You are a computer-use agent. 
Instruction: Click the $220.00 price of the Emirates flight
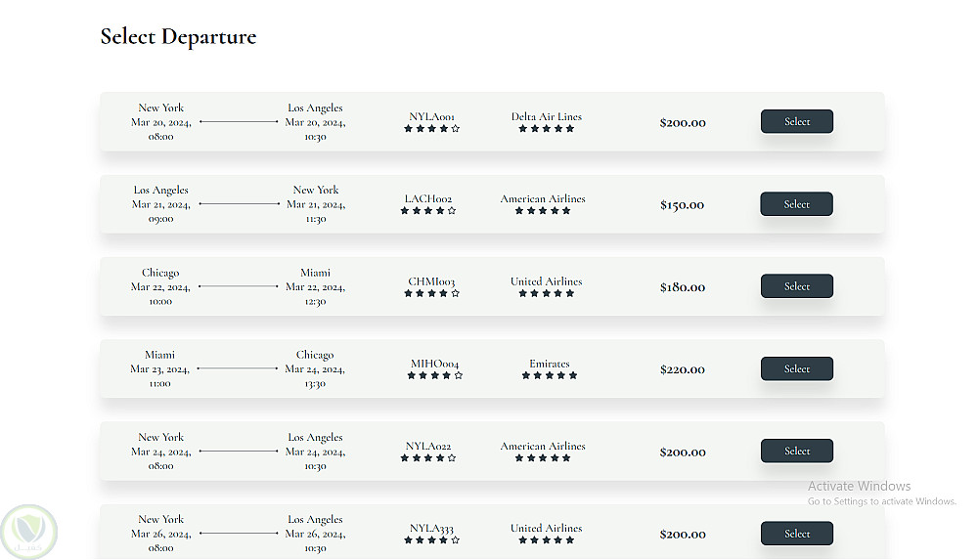pyautogui.click(x=683, y=369)
